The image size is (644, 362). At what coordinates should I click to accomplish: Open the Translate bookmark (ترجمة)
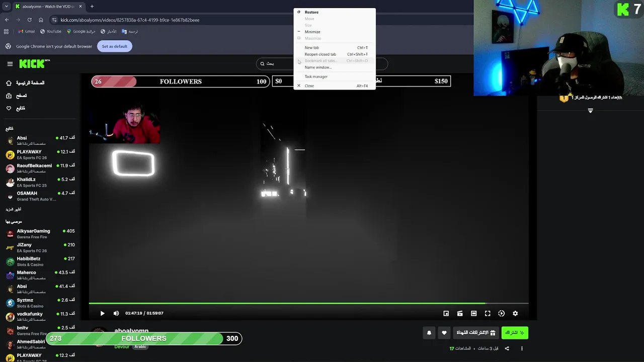130,32
